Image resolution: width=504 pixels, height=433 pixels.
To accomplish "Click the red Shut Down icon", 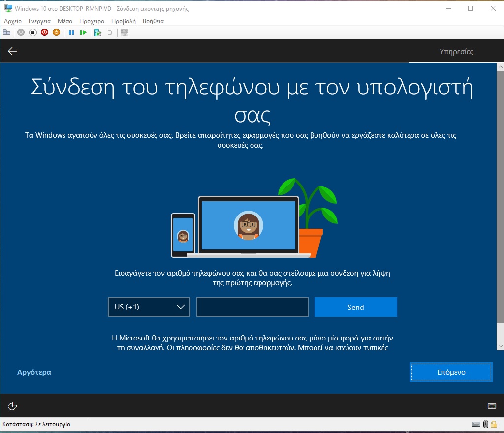I will (45, 32).
